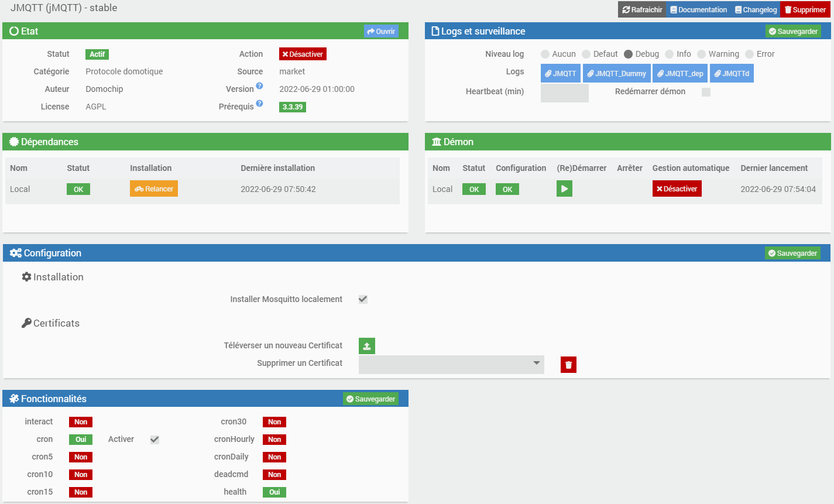Click the Etat panel header icon
The width and height of the screenshot is (834, 504).
pos(15,31)
